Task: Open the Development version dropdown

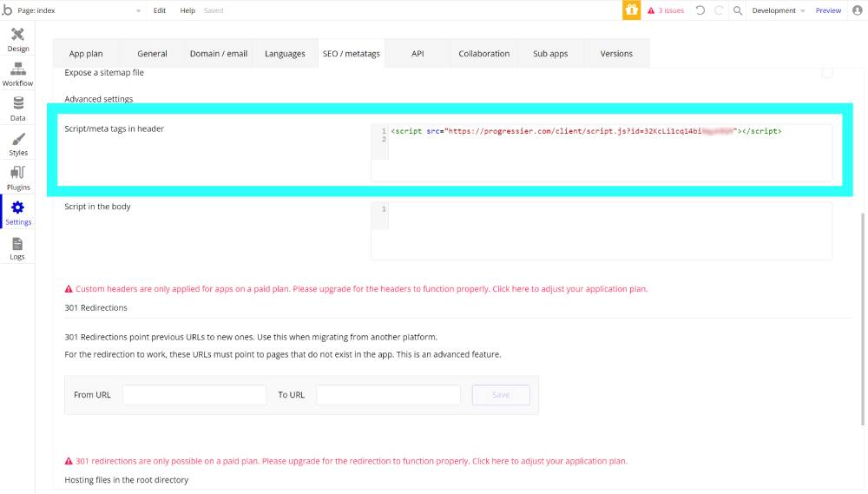Action: tap(779, 10)
